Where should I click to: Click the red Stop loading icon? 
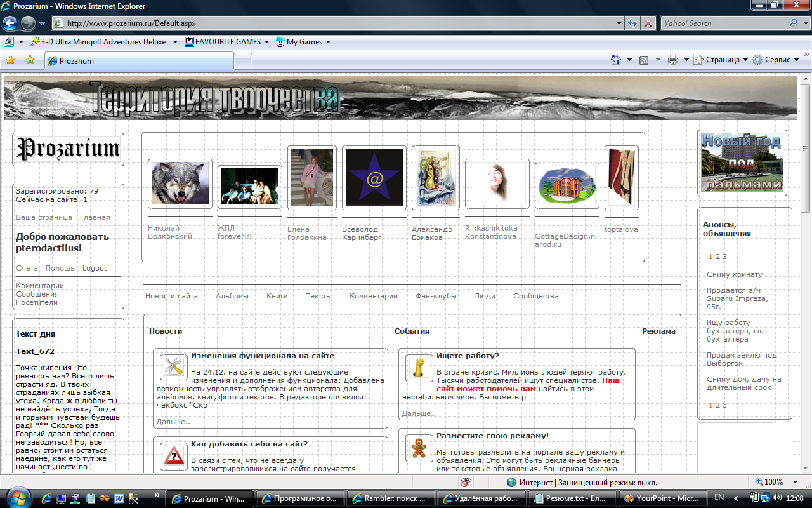click(648, 23)
